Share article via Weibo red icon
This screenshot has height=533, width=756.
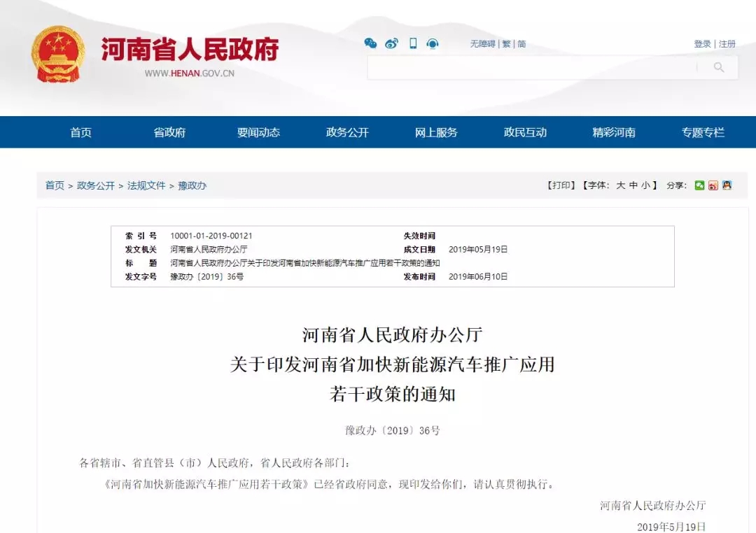713,185
